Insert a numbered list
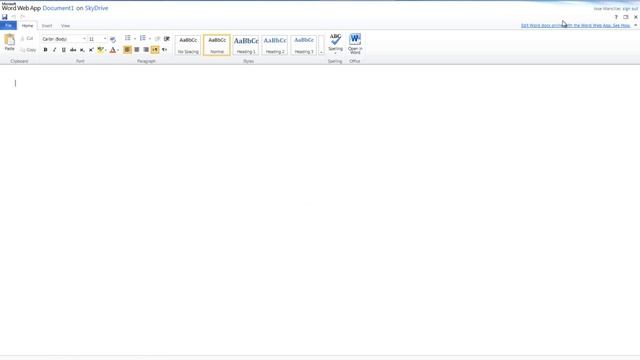The image size is (640, 360). tap(142, 38)
